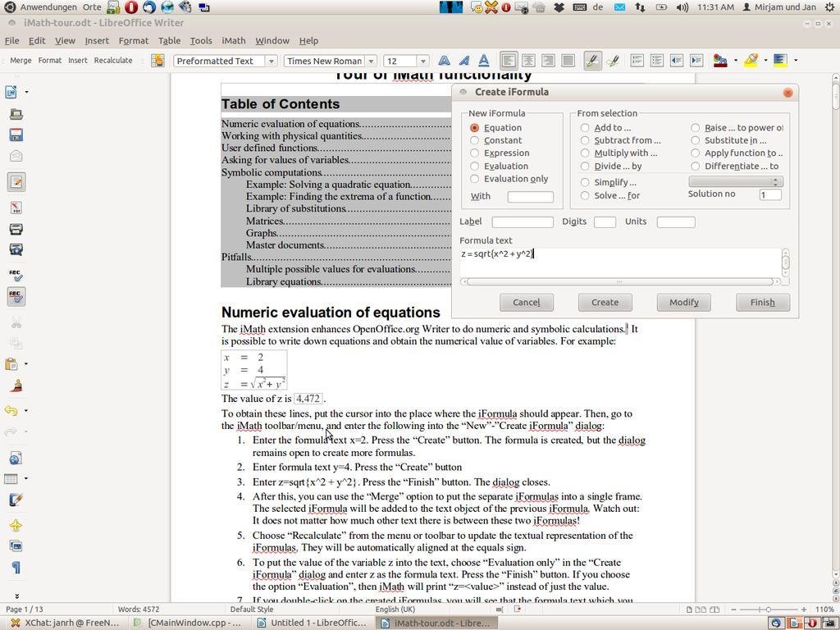Click the Print icon in left toolbar
Screen dimensions: 840x630
(x=16, y=229)
